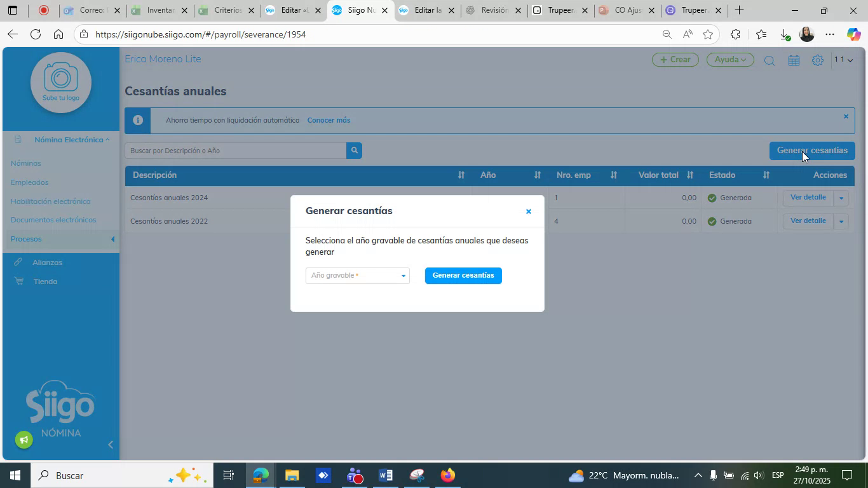Image resolution: width=868 pixels, height=488 pixels.
Task: Open Windows Start menu
Action: (15, 475)
